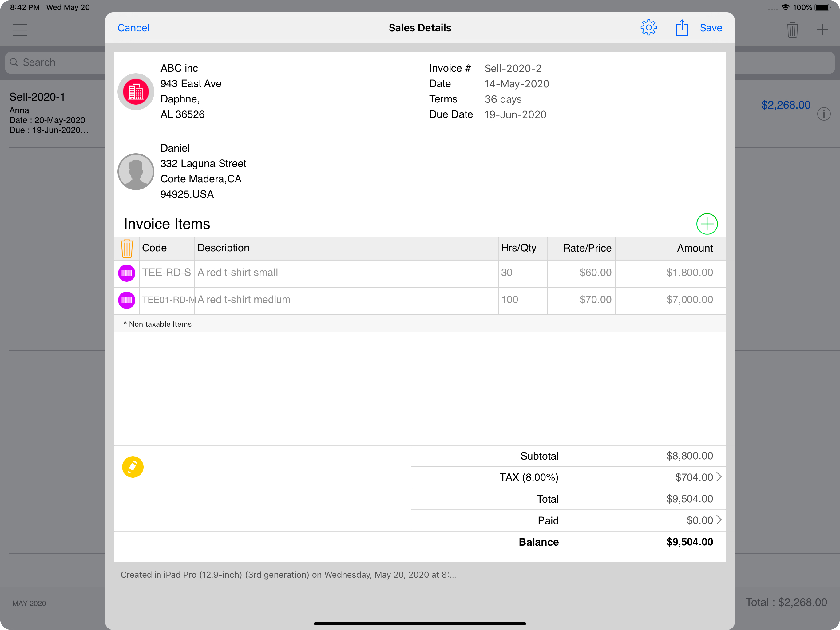This screenshot has height=630, width=840.
Task: Select amount $1,800.00
Action: [x=670, y=273]
